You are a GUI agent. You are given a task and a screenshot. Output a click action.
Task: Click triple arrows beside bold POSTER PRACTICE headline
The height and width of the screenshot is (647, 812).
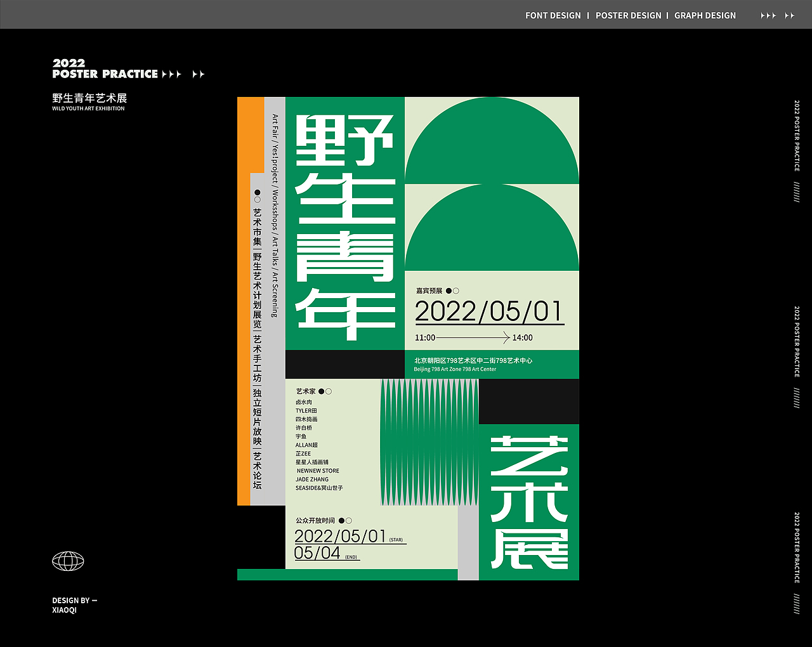pyautogui.click(x=172, y=74)
